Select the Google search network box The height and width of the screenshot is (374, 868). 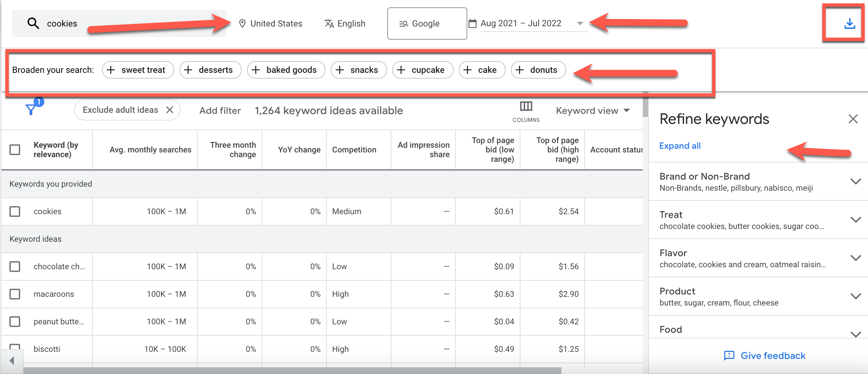427,24
